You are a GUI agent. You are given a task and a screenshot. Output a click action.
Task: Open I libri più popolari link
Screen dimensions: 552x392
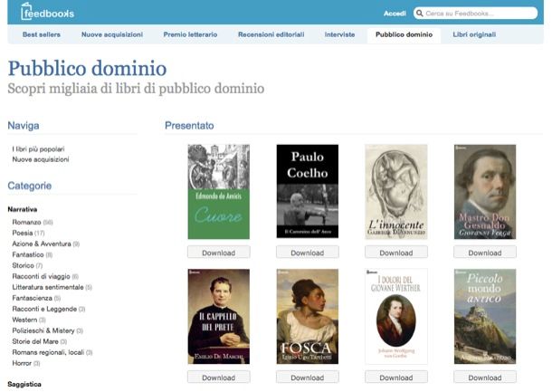[x=38, y=149]
